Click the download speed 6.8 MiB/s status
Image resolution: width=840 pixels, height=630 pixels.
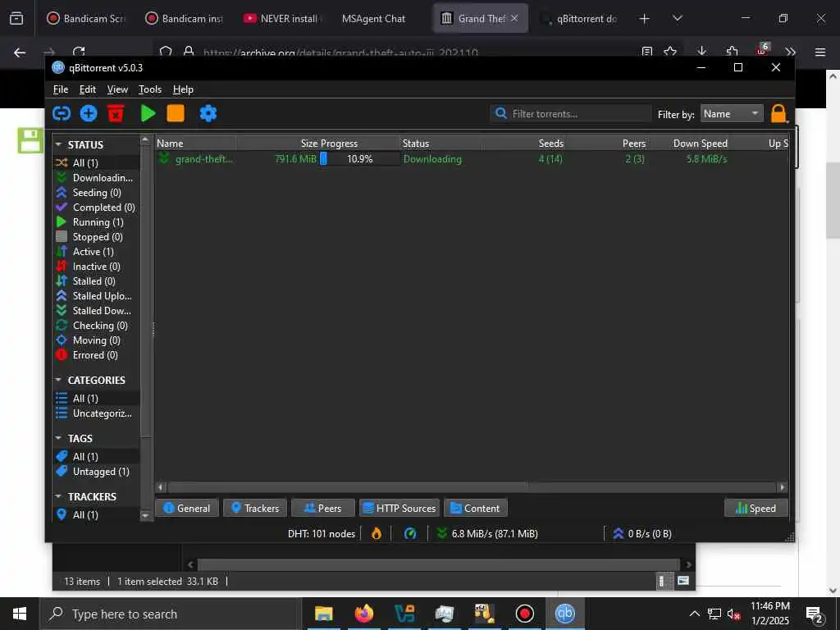click(487, 533)
